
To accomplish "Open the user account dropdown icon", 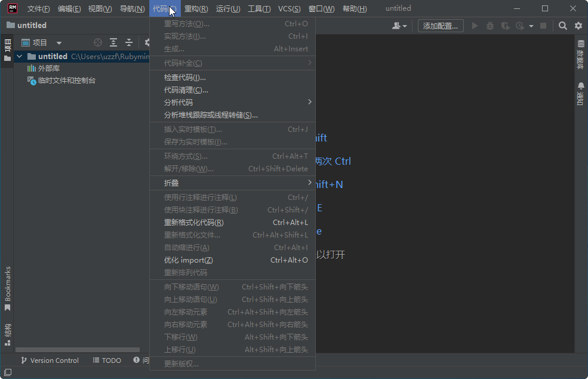I will 399,26.
